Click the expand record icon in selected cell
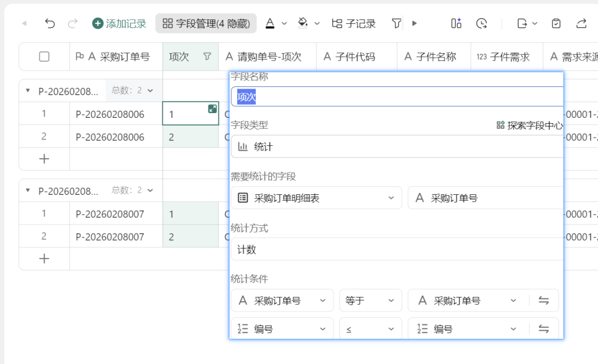This screenshot has width=598, height=364. coord(213,109)
